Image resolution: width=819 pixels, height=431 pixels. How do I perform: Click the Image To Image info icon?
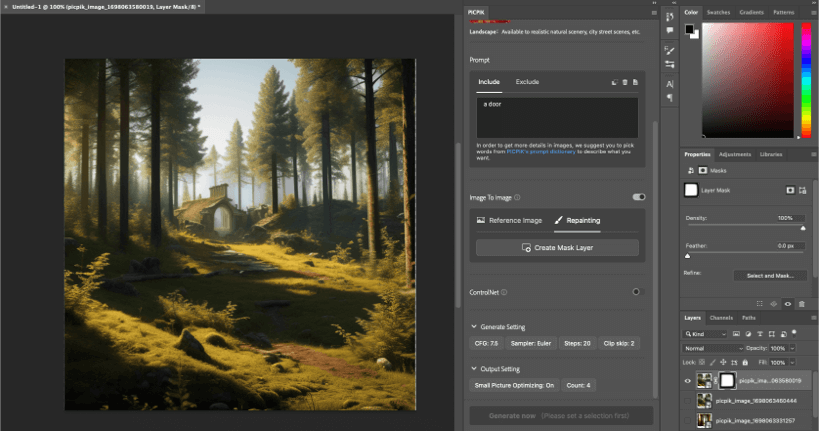pyautogui.click(x=517, y=198)
